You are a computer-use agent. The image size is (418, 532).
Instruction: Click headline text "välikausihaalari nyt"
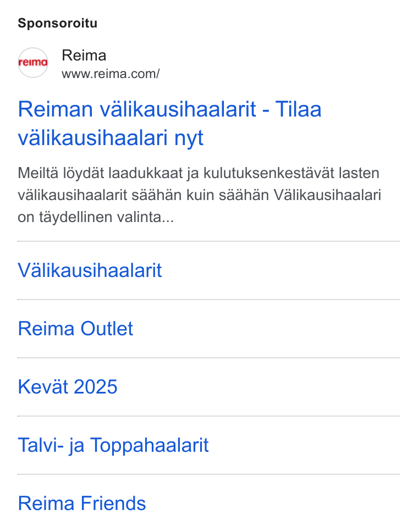click(x=111, y=138)
